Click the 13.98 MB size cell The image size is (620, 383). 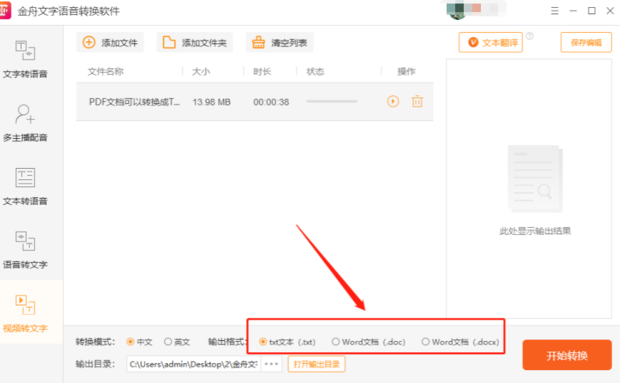(x=212, y=102)
